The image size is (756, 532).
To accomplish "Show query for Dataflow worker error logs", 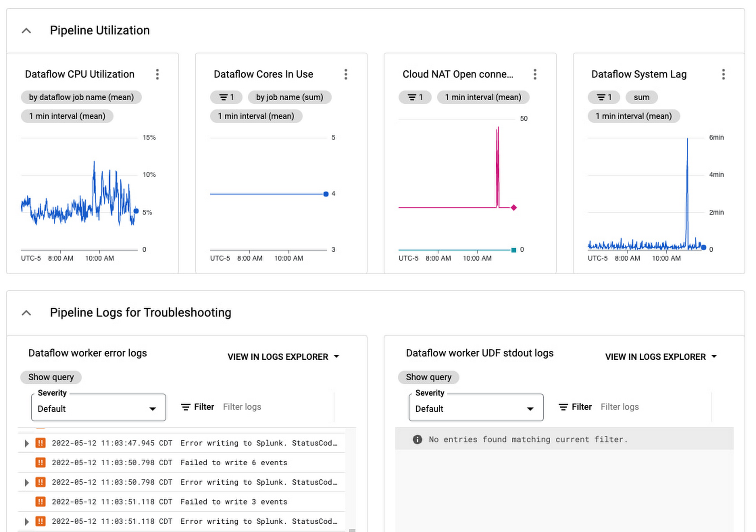I will [x=51, y=377].
